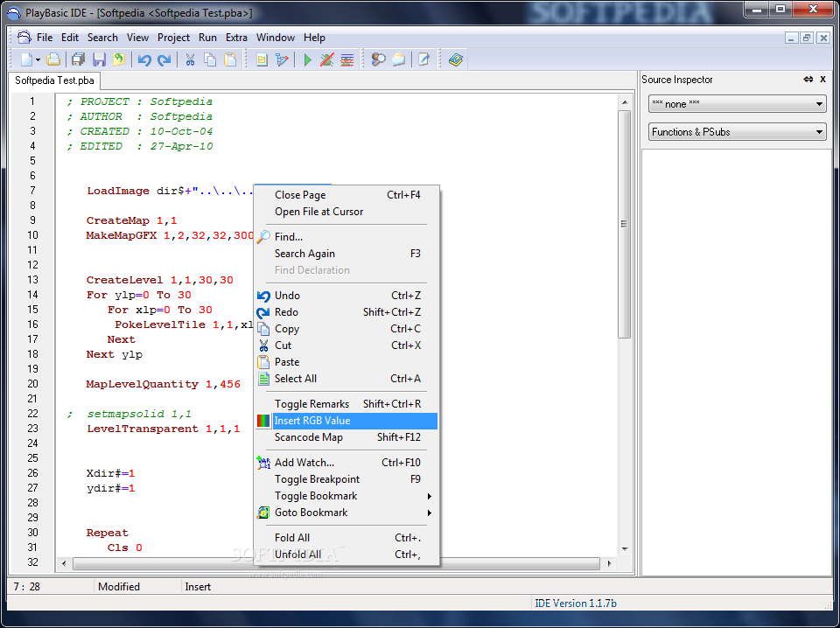The image size is (840, 628).
Task: Click the 'Insert' status bar entry
Action: [x=198, y=587]
